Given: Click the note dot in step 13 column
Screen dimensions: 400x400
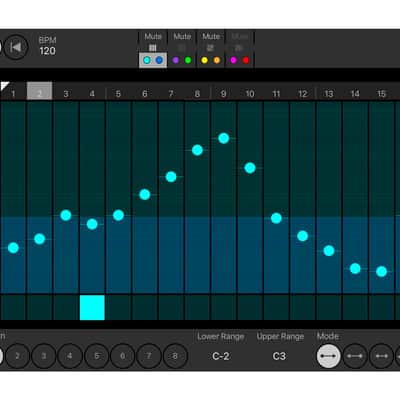Looking at the screenshot, I should point(329,251).
